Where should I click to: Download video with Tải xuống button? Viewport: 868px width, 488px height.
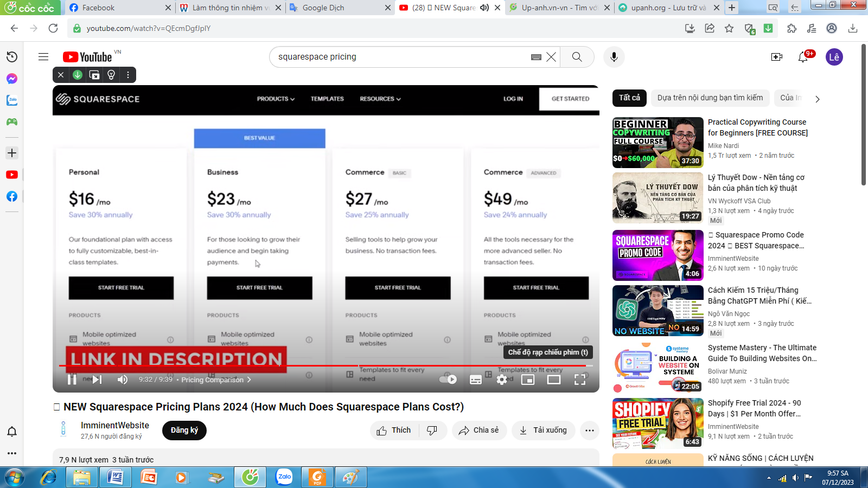click(543, 431)
